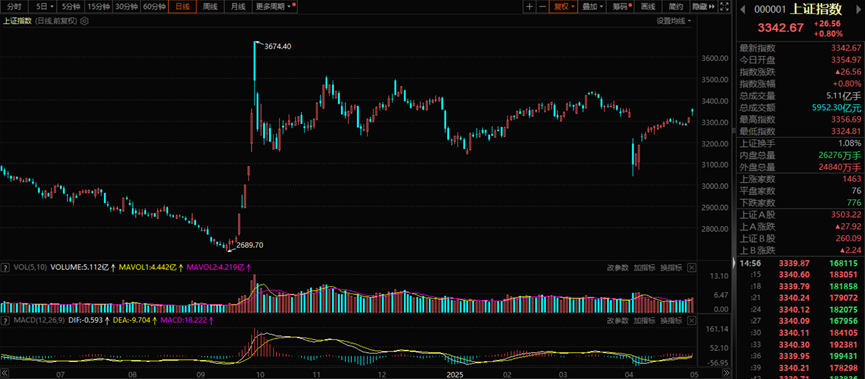
Task: Go to previous stock using left arrow
Action: tap(743, 9)
